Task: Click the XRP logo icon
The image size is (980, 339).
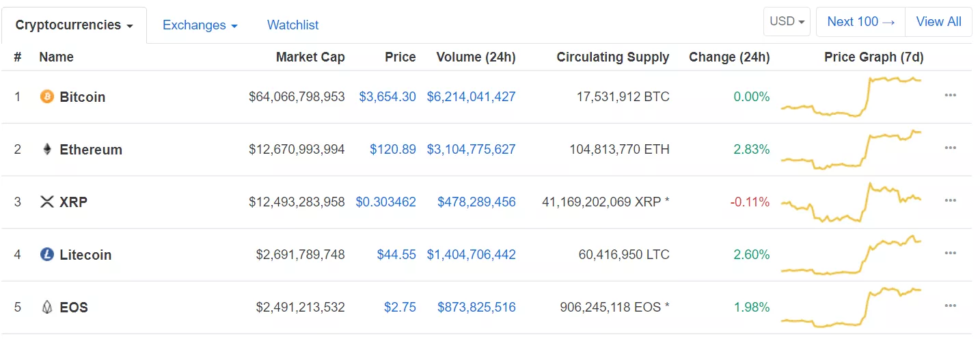Action: click(x=47, y=202)
